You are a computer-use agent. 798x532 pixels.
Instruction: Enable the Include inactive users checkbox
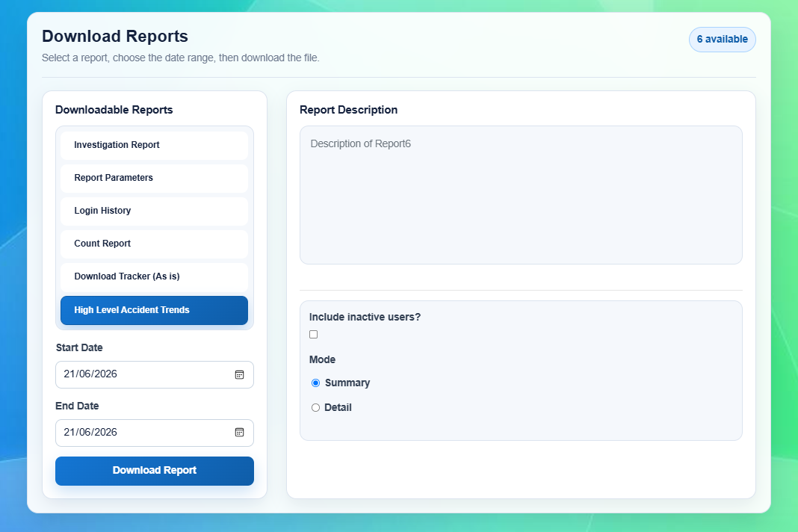point(314,335)
